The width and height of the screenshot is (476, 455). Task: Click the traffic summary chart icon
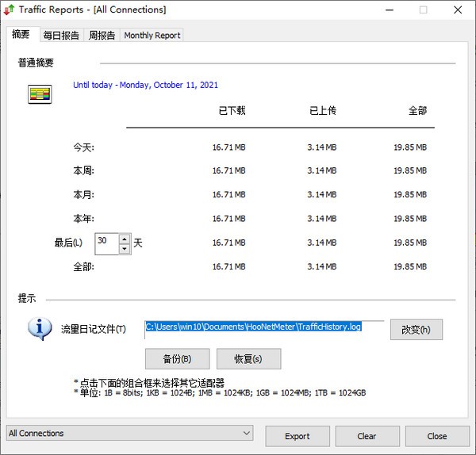(x=40, y=94)
